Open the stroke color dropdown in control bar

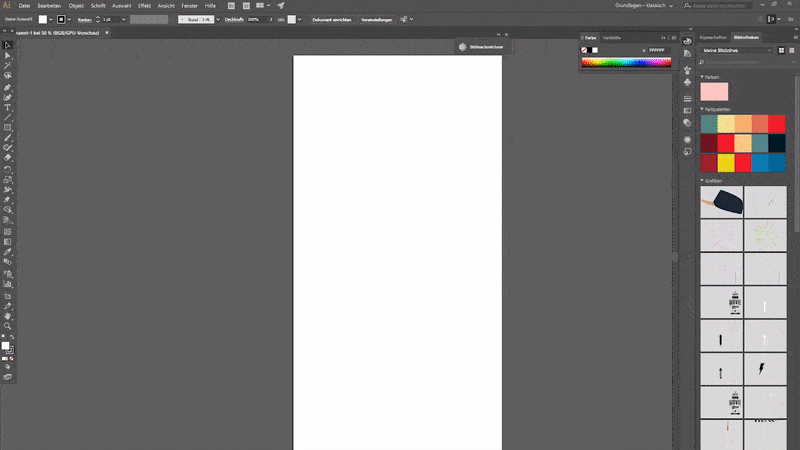[69, 19]
